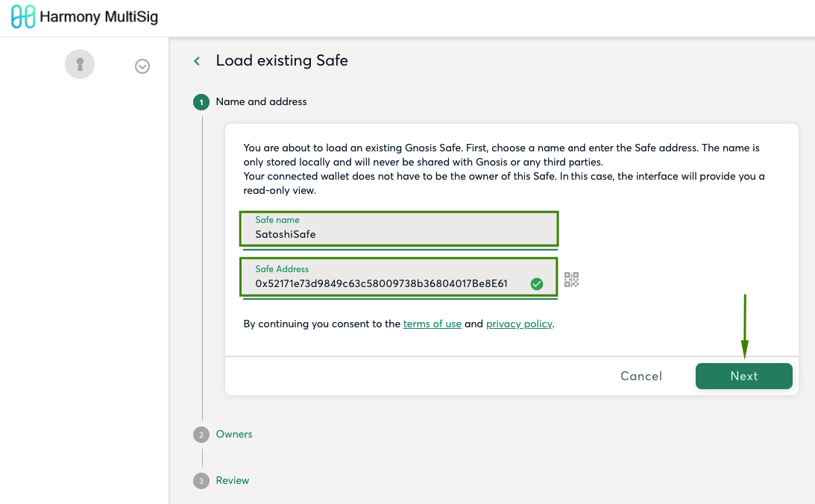Image resolution: width=815 pixels, height=504 pixels.
Task: Click the Name and address step label
Action: 261,101
